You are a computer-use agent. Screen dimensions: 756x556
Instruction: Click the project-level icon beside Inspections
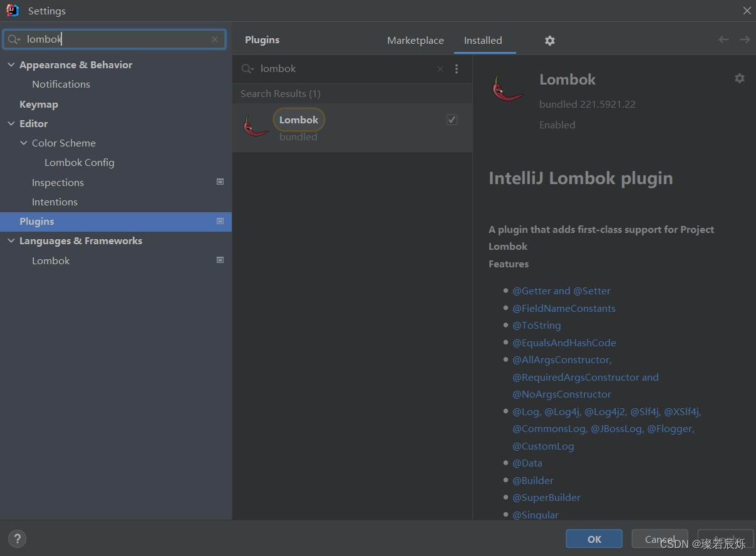coord(220,182)
